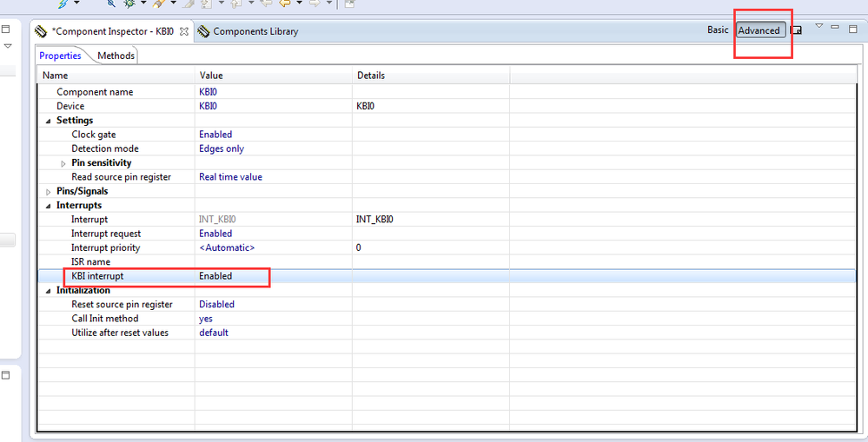Change Interrupt request Enabled value
The image size is (868, 442).
[215, 234]
